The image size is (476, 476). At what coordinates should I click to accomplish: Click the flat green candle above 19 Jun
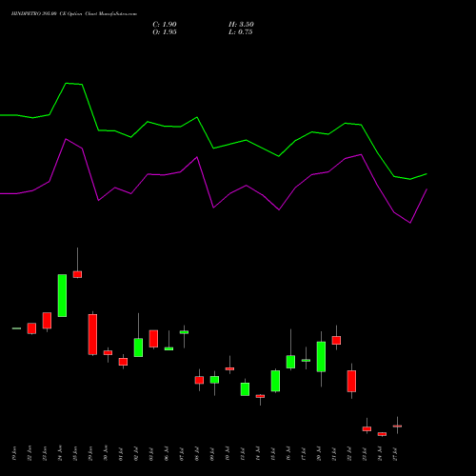[16, 328]
